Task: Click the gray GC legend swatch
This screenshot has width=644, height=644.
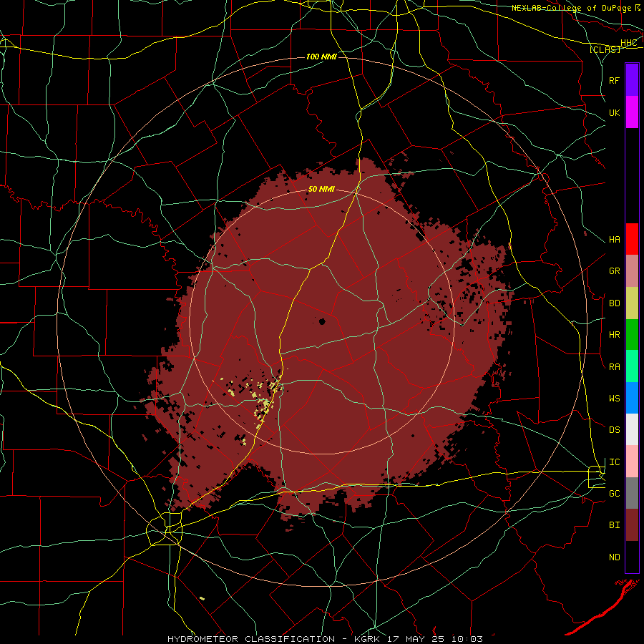Action: coord(632,493)
